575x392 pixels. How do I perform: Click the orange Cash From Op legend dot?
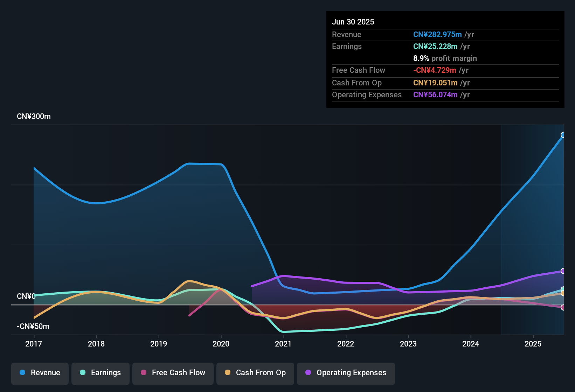(x=228, y=373)
